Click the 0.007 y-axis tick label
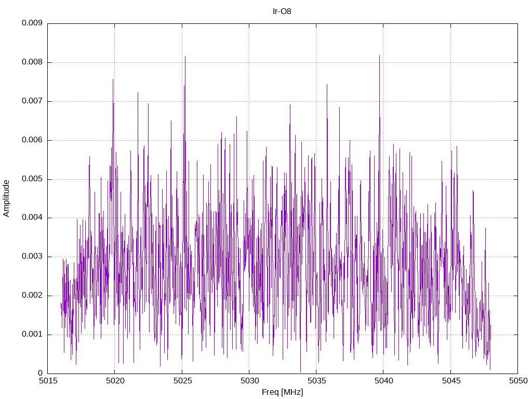Viewport: 532px width, 399px height. point(32,101)
